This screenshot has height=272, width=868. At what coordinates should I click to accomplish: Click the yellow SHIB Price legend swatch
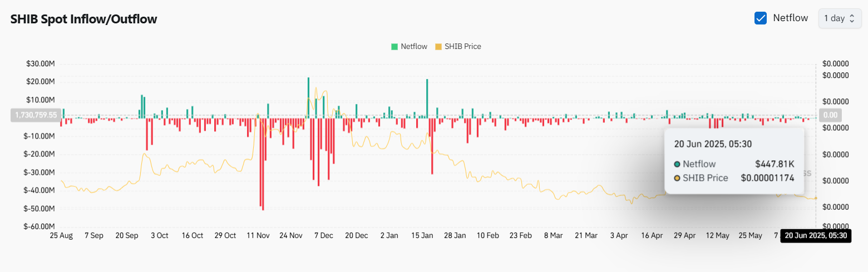[x=438, y=47]
